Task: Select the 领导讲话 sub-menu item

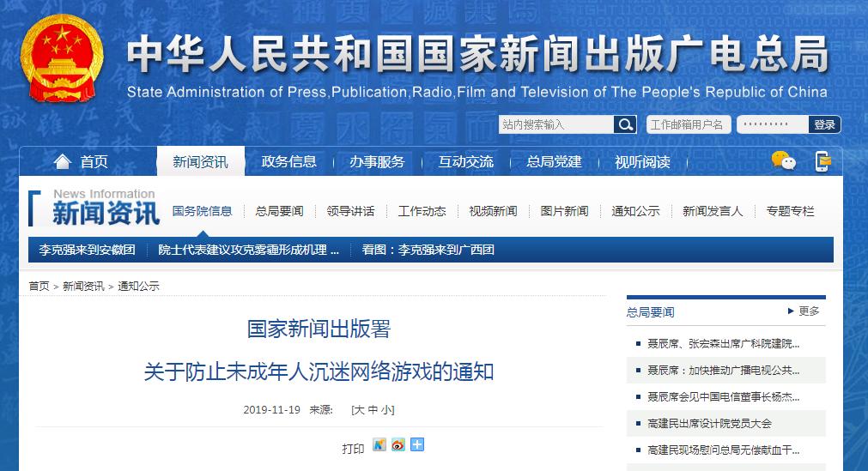Action: [350, 211]
